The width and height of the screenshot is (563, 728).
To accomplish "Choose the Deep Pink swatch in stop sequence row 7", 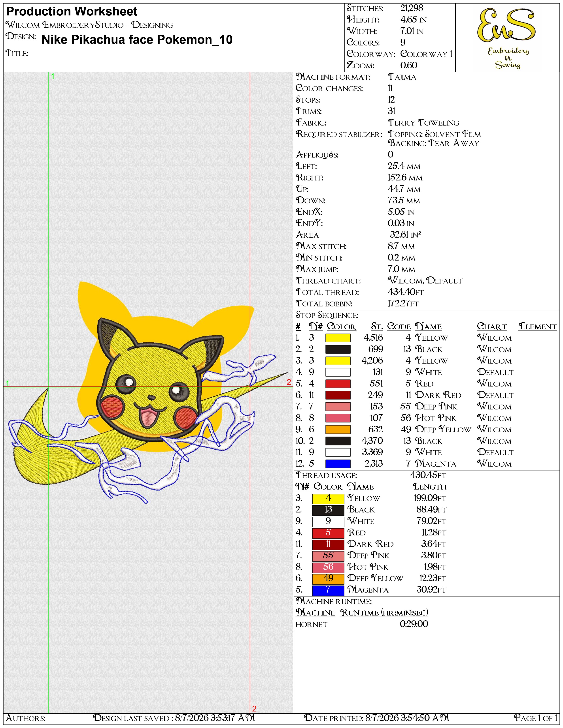I will click(338, 407).
